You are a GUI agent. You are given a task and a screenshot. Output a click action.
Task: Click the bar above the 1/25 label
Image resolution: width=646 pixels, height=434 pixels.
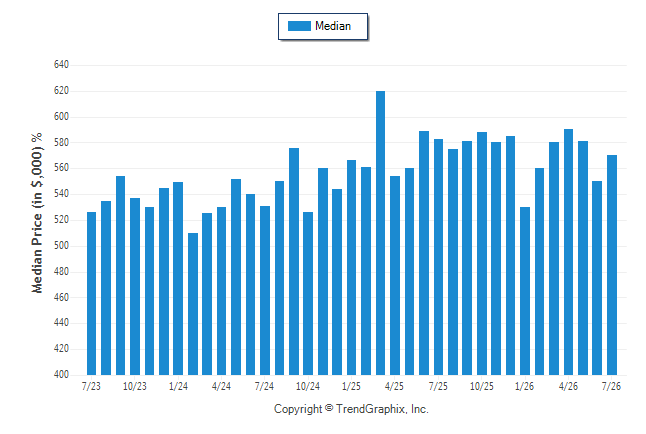(351, 267)
